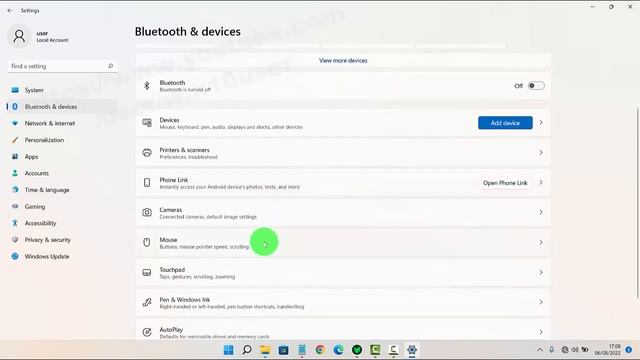Click the microphone icon in system tray
The width and height of the screenshot is (640, 360).
tap(551, 350)
